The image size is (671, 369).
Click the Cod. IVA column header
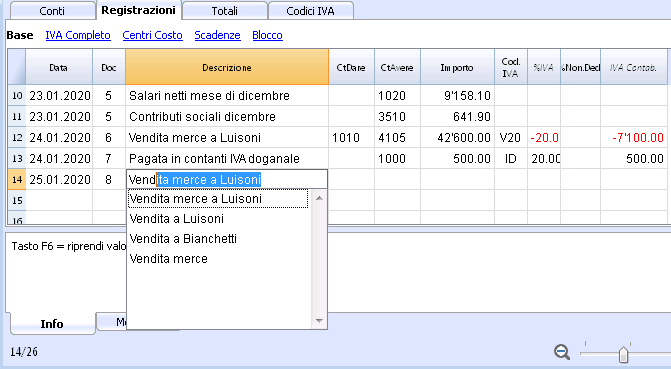(511, 67)
